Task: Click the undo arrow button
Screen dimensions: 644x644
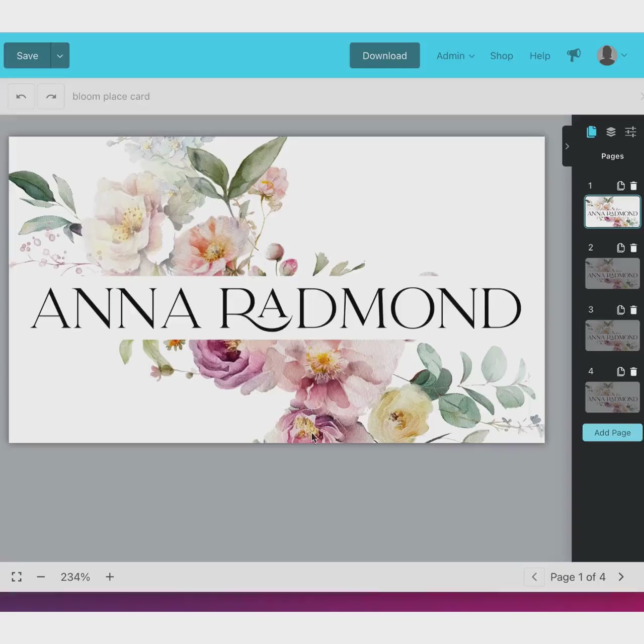Action: coord(21,96)
